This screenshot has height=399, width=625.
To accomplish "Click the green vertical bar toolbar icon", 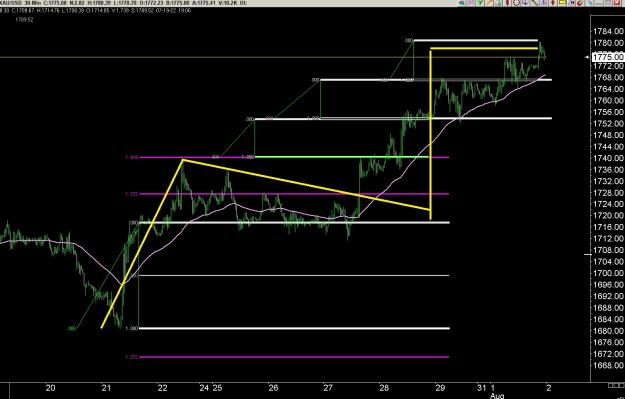I will click(x=499, y=3).
